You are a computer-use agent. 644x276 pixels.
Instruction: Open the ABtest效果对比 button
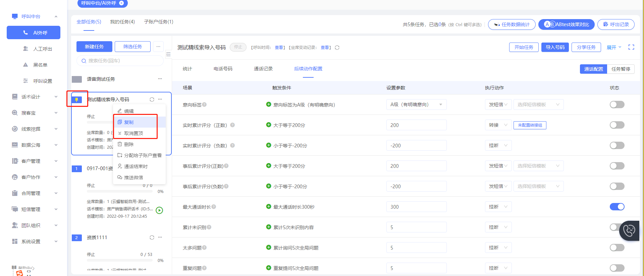(566, 24)
